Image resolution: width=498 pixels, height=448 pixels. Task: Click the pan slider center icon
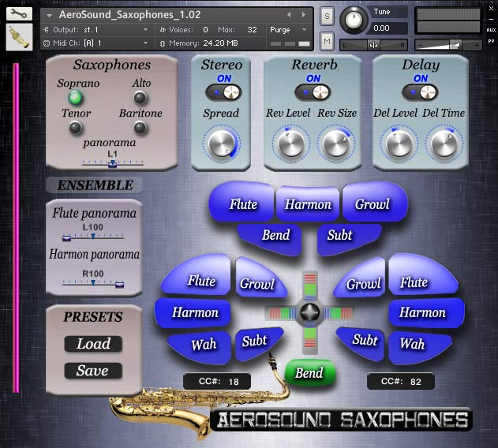tap(374, 45)
